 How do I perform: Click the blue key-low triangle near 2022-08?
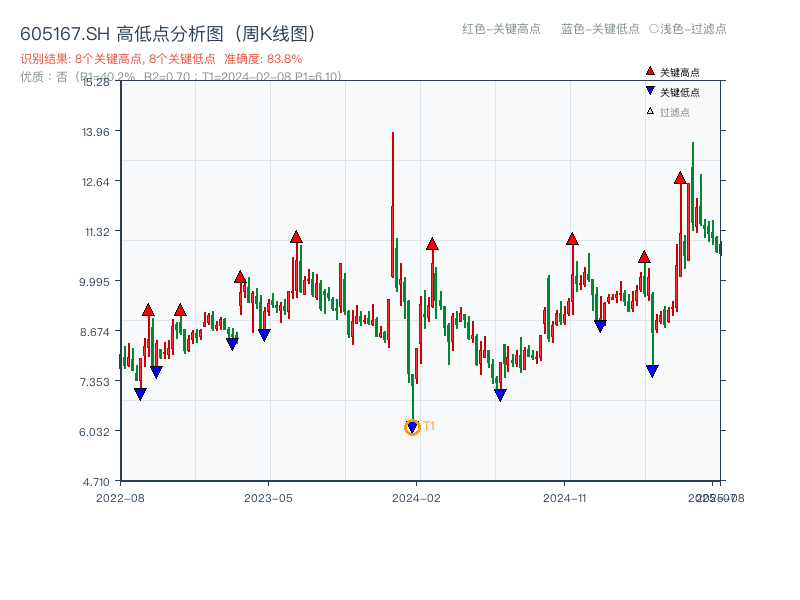141,392
